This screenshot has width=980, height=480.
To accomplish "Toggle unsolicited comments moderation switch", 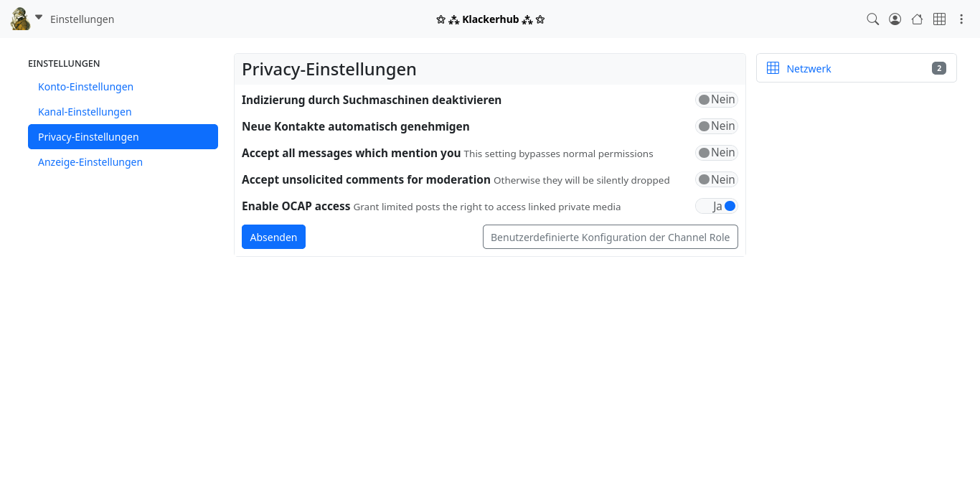I will pos(716,179).
